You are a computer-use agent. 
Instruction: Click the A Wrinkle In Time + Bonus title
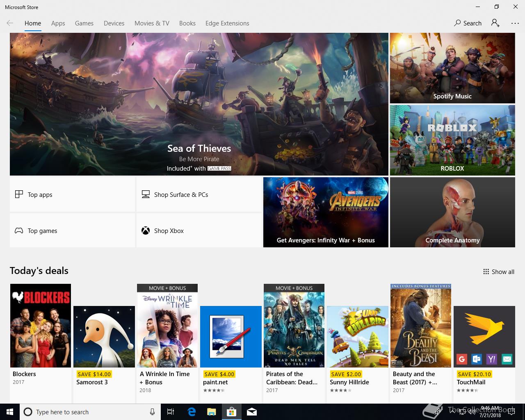(165, 378)
